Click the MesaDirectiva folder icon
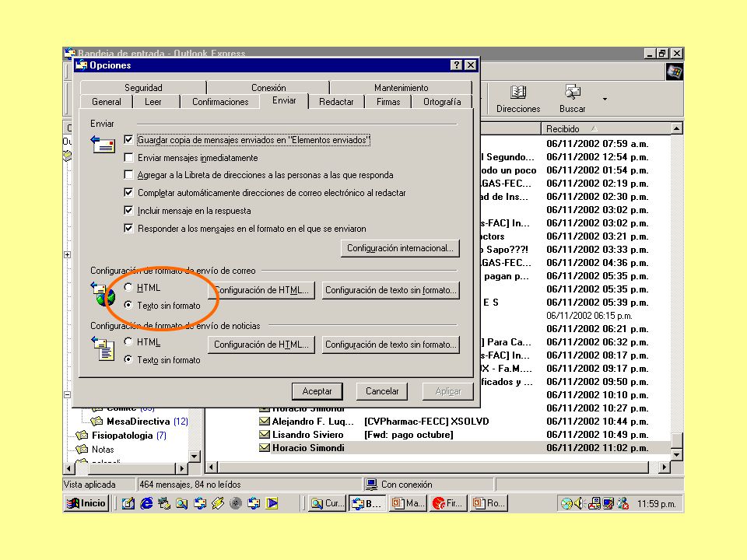The width and height of the screenshot is (747, 560). (96, 421)
